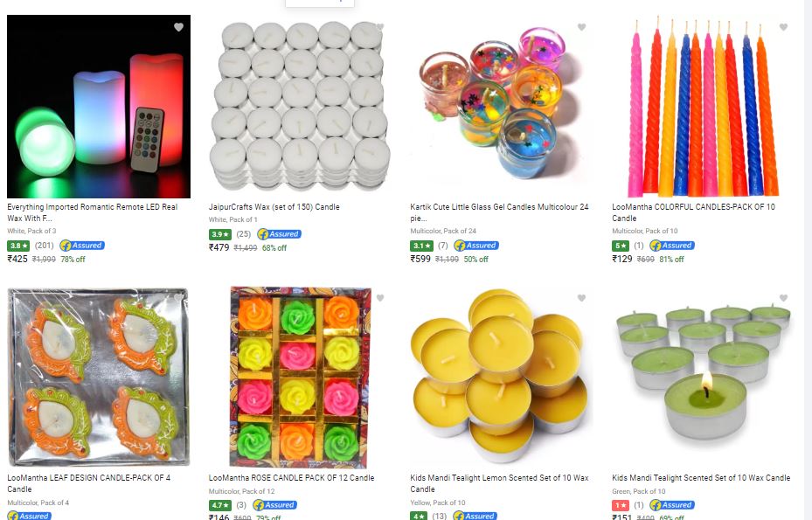View the colorful twisted candles image
The height and width of the screenshot is (520, 812).
click(x=704, y=107)
